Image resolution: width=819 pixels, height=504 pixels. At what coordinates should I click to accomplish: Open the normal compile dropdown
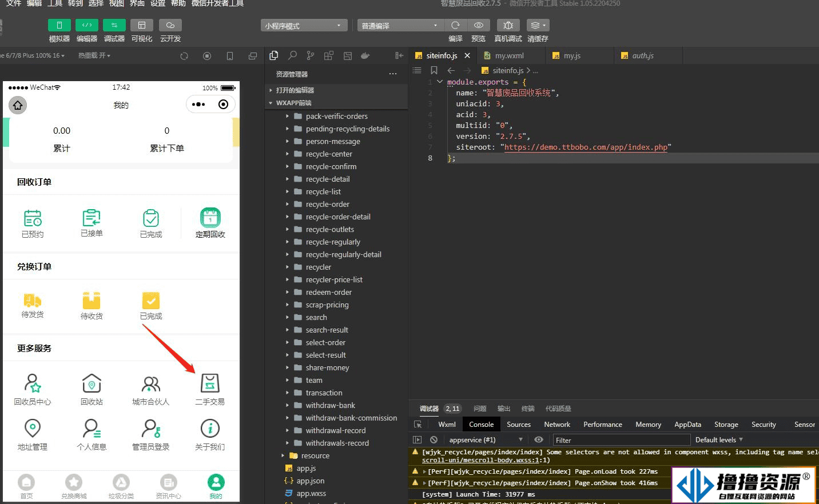tap(401, 26)
